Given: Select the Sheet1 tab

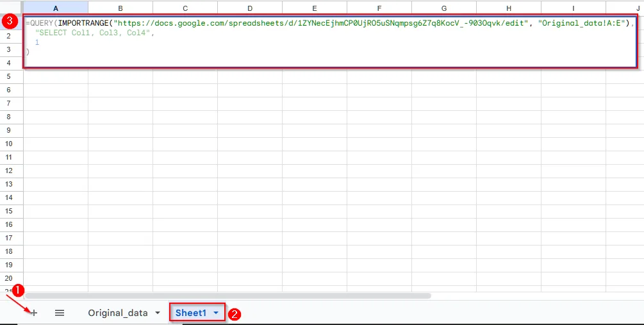Looking at the screenshot, I should 191,313.
